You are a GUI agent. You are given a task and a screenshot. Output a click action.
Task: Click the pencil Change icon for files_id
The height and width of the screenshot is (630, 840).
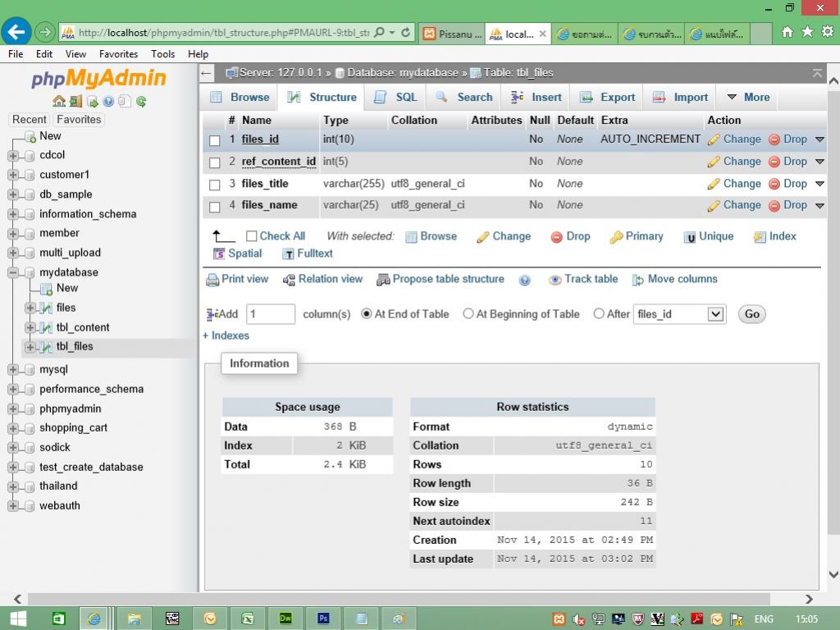[714, 139]
